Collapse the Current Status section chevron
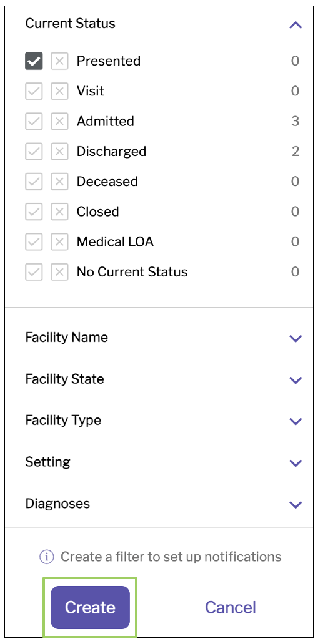This screenshot has height=644, width=320. point(296,25)
